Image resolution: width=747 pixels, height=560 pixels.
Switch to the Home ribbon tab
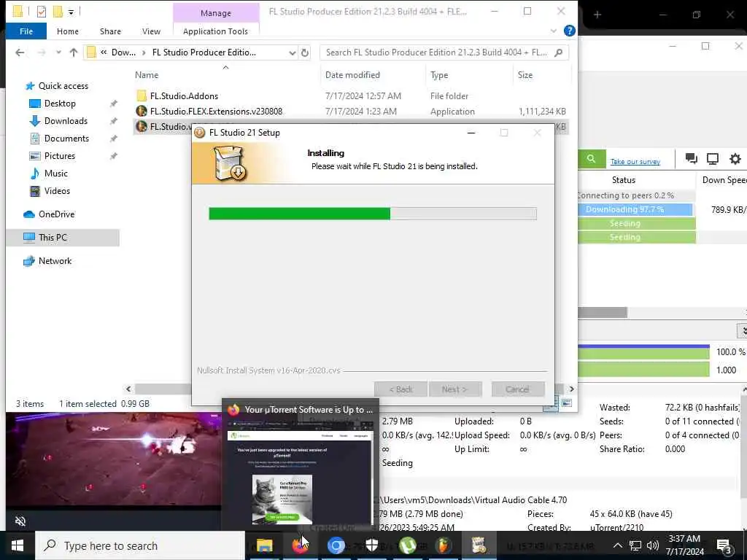(x=68, y=31)
